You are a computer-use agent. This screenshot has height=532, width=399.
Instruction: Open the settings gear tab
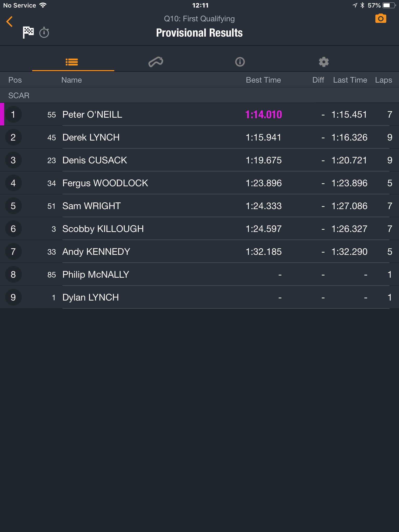click(324, 62)
